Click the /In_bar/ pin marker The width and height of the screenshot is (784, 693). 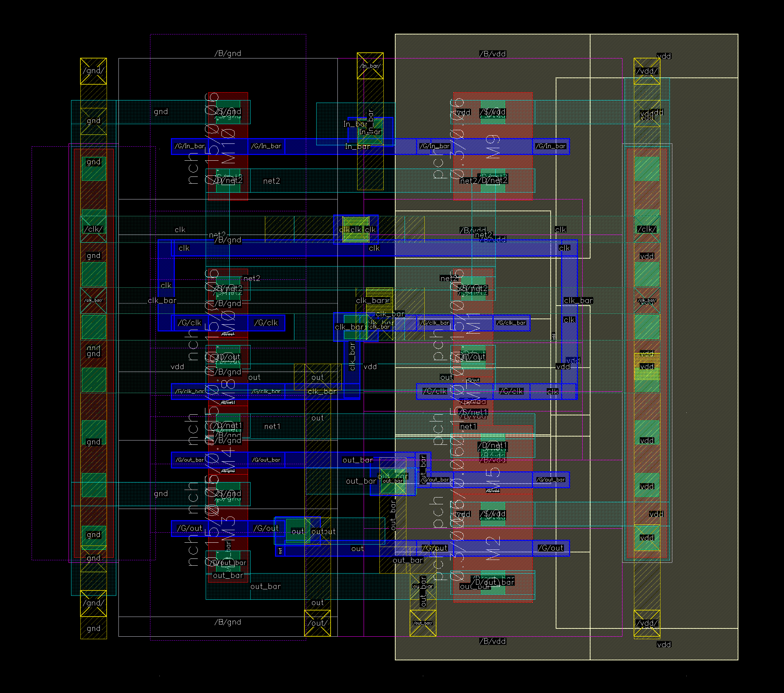pos(370,66)
